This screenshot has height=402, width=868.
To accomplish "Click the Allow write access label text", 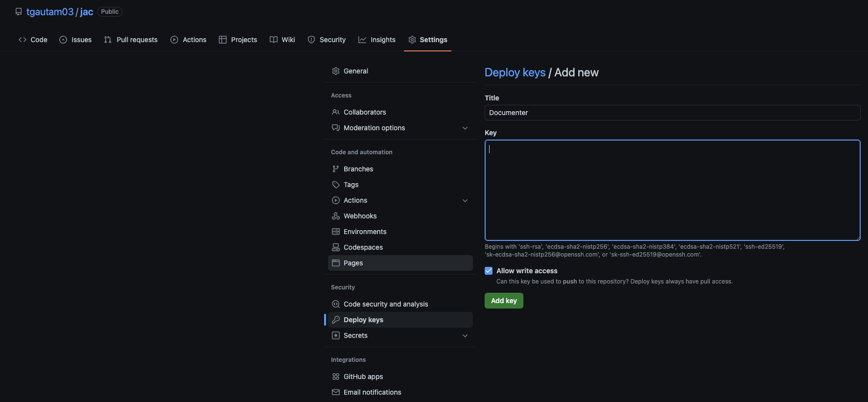I will coord(527,271).
